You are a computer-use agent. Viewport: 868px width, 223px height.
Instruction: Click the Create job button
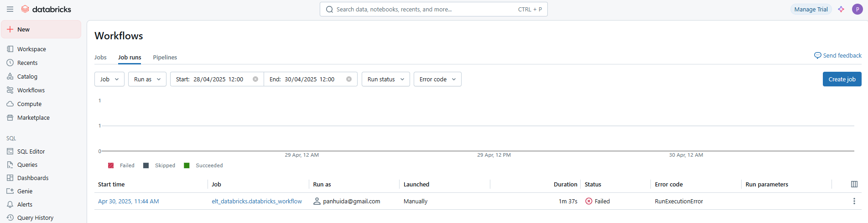(x=842, y=79)
